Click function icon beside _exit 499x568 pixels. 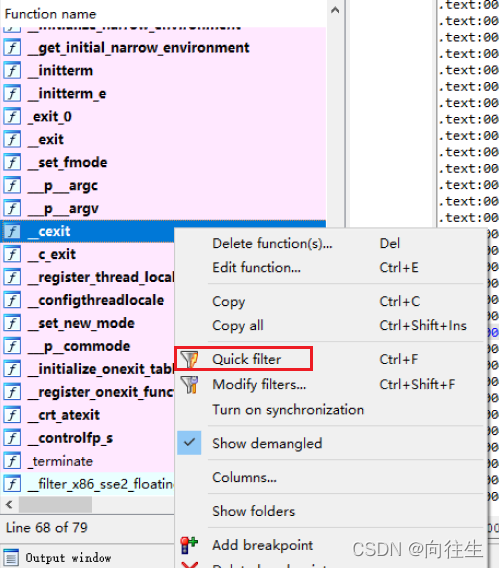[x=12, y=139]
